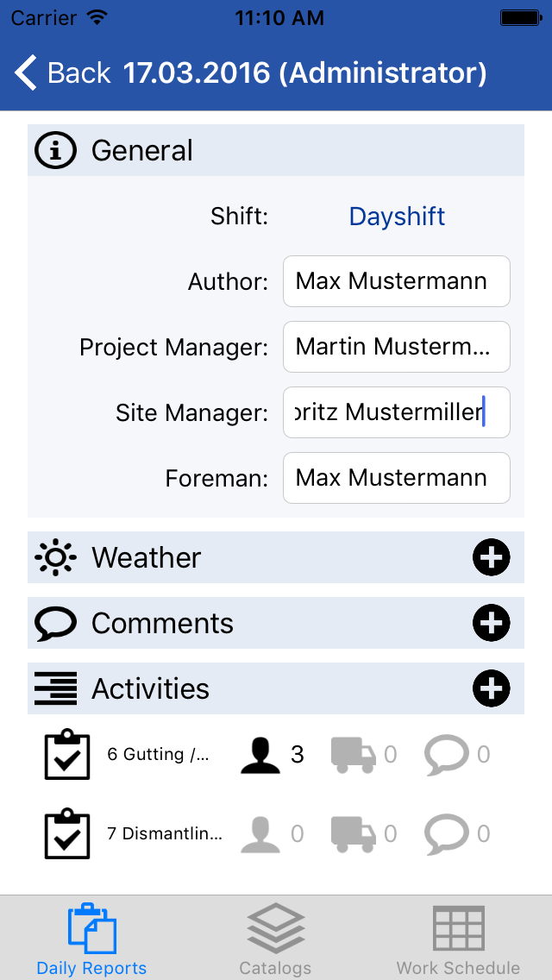Screen dimensions: 552x980
Task: Tap the plus icon in Comments section
Action: click(491, 623)
